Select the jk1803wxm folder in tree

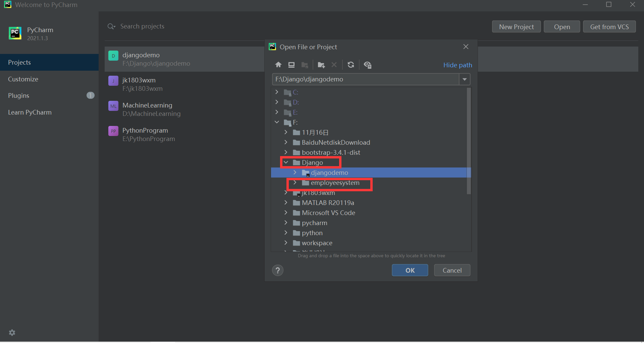pyautogui.click(x=318, y=193)
